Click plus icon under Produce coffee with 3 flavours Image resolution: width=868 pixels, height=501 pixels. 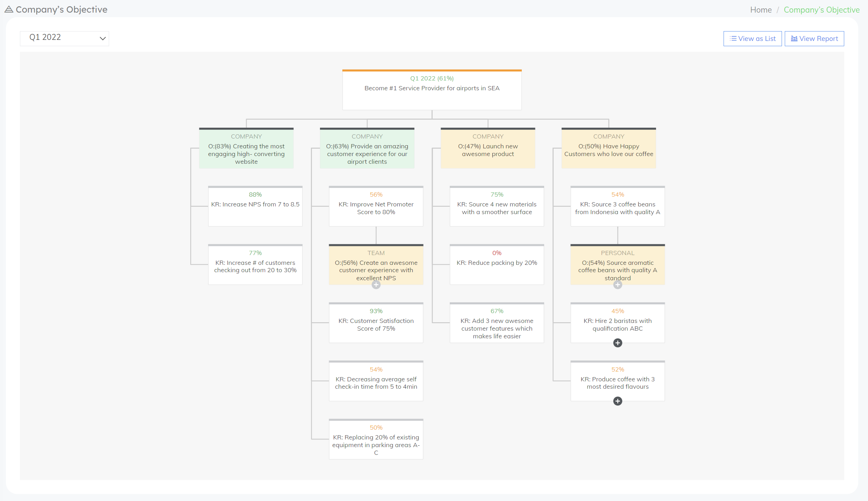point(618,401)
